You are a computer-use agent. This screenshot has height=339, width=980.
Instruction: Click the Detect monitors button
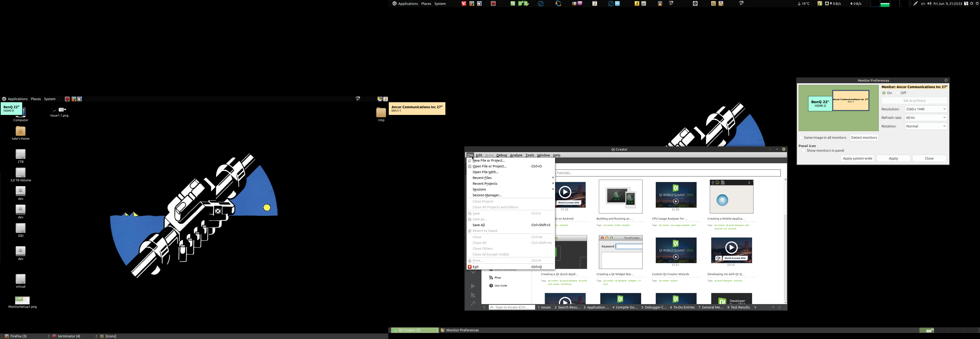[864, 138]
